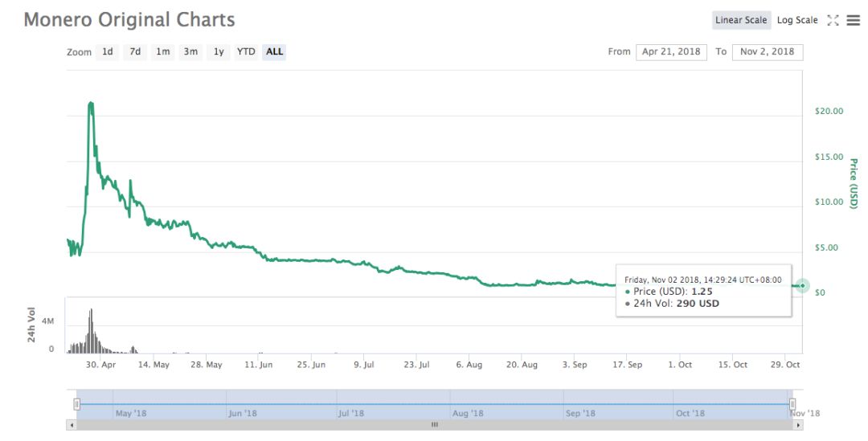Click the '11. Jun' date label
Image resolution: width=868 pixels, height=441 pixels.
(259, 365)
